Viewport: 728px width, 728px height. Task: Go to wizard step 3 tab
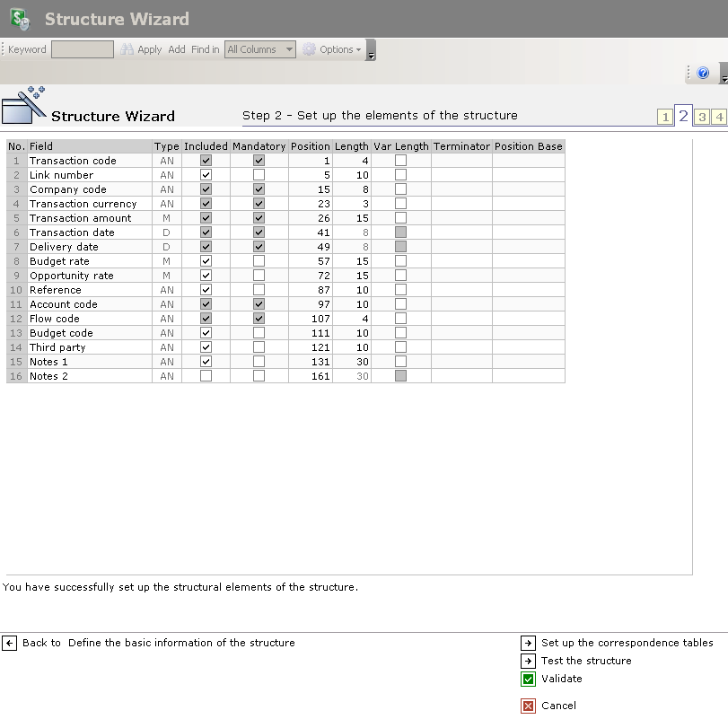[x=702, y=117]
